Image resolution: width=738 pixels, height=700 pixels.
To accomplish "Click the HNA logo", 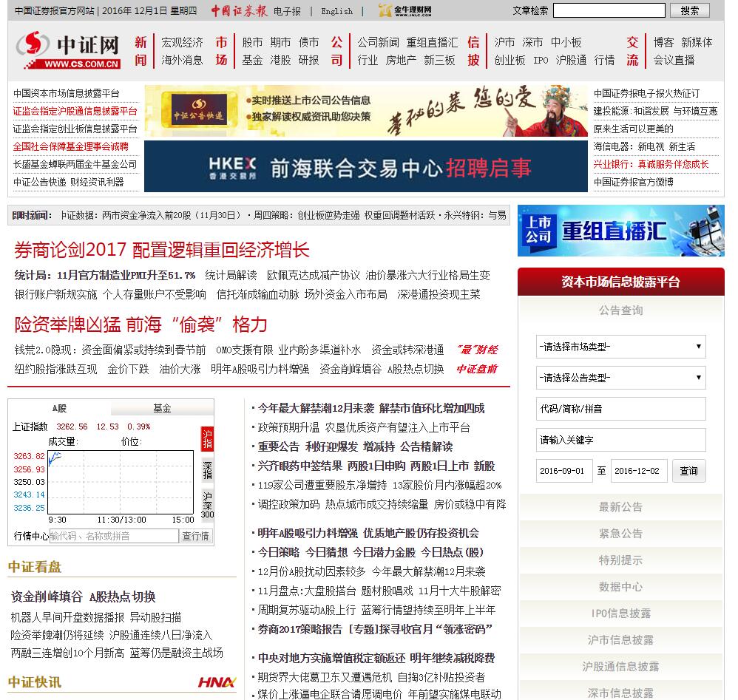I will tap(217, 682).
